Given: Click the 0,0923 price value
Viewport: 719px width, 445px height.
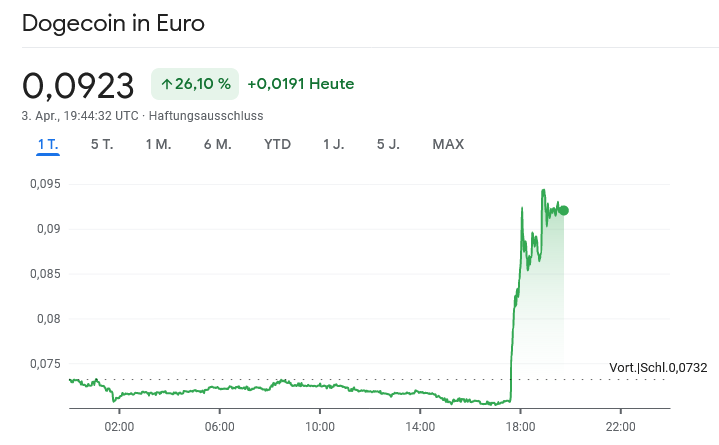Looking at the screenshot, I should 78,85.
